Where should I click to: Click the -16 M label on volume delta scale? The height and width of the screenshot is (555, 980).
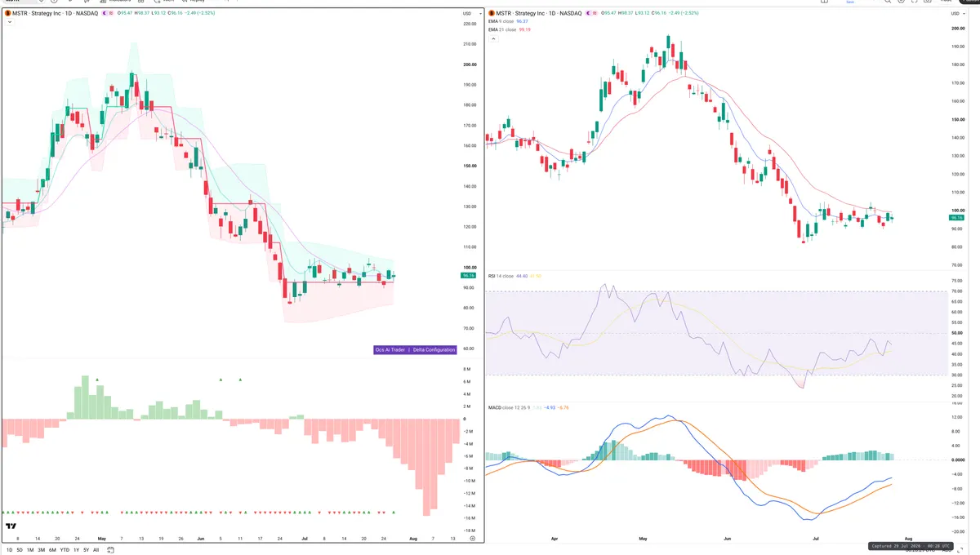[x=469, y=518]
